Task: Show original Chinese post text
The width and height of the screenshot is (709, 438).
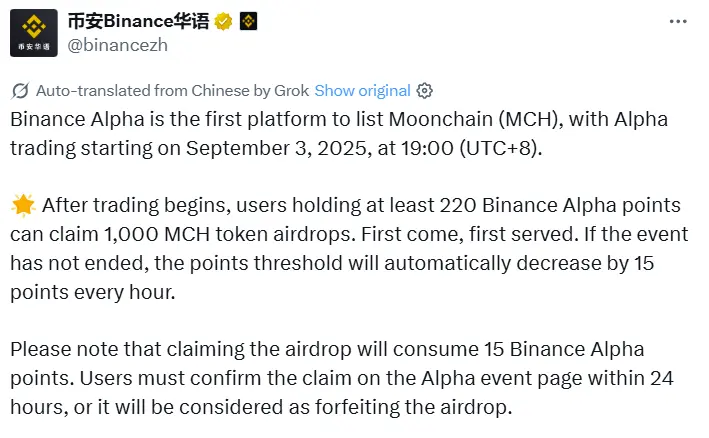Action: (362, 90)
